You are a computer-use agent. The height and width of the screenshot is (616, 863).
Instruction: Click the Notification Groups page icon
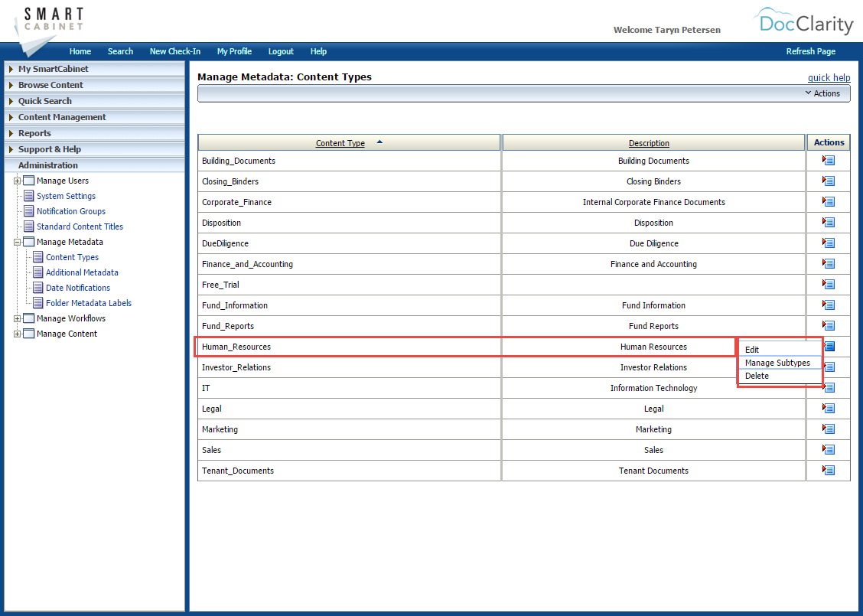point(29,211)
